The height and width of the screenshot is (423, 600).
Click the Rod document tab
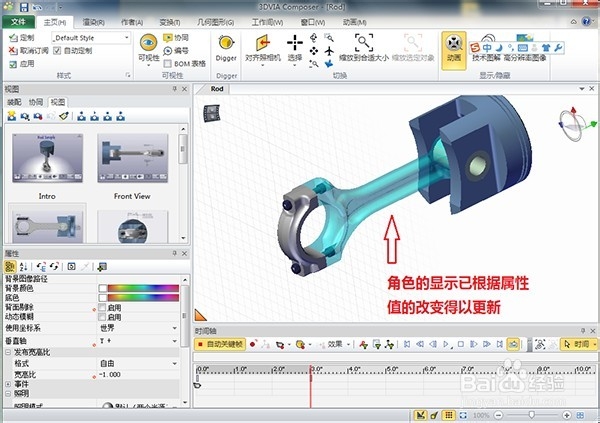tap(217, 89)
